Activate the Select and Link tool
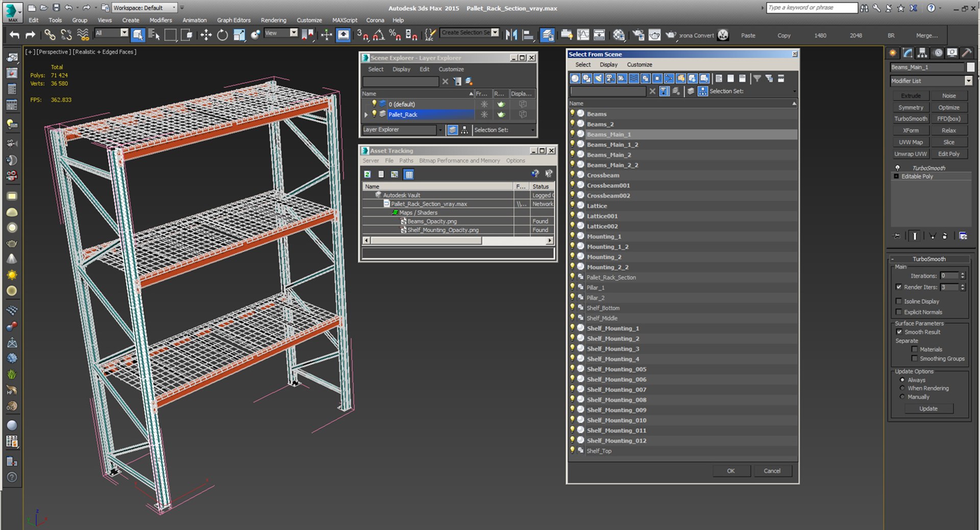The image size is (980, 530). [50, 35]
